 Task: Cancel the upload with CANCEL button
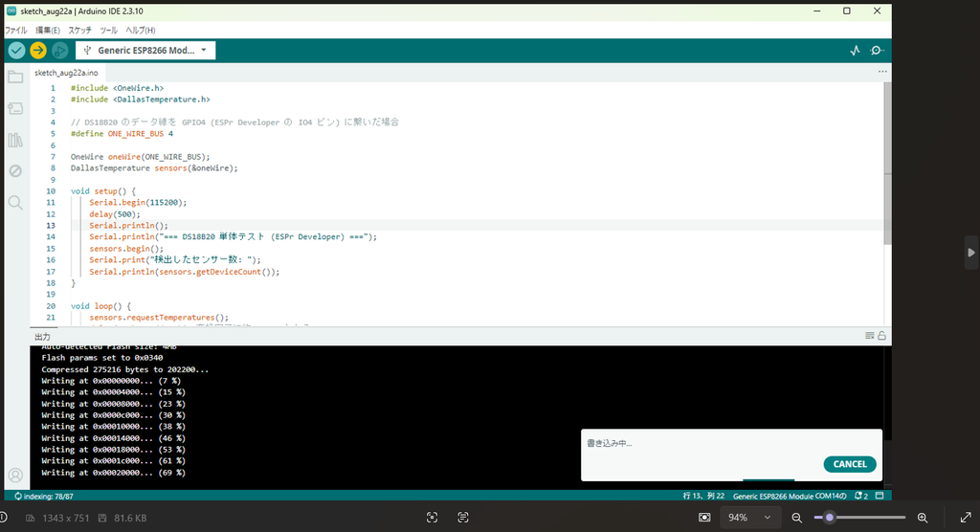[850, 464]
